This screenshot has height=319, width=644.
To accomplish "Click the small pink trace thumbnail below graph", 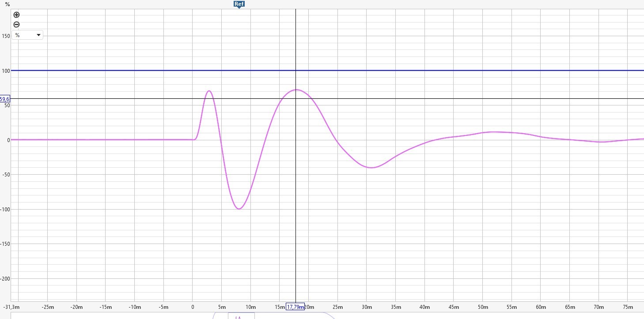I will (x=239, y=317).
